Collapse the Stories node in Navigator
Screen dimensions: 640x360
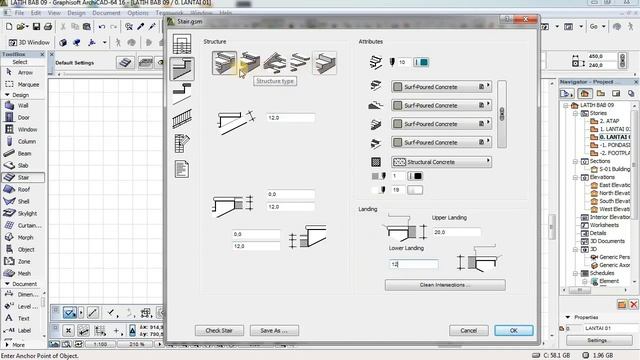[576, 113]
